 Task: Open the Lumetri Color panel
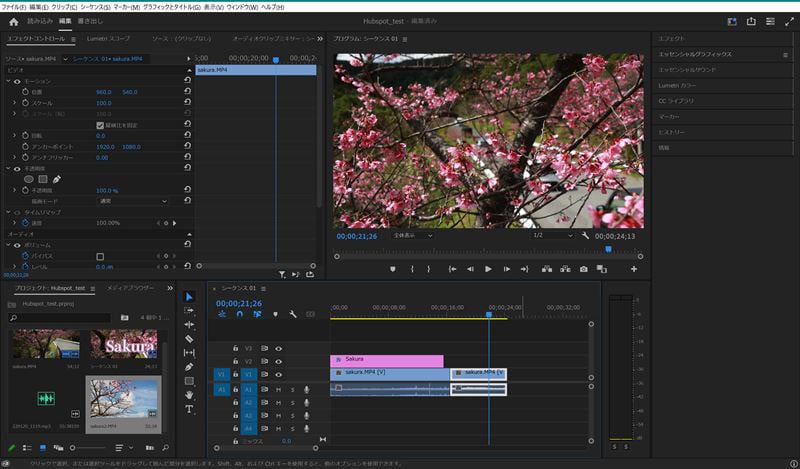(x=677, y=85)
